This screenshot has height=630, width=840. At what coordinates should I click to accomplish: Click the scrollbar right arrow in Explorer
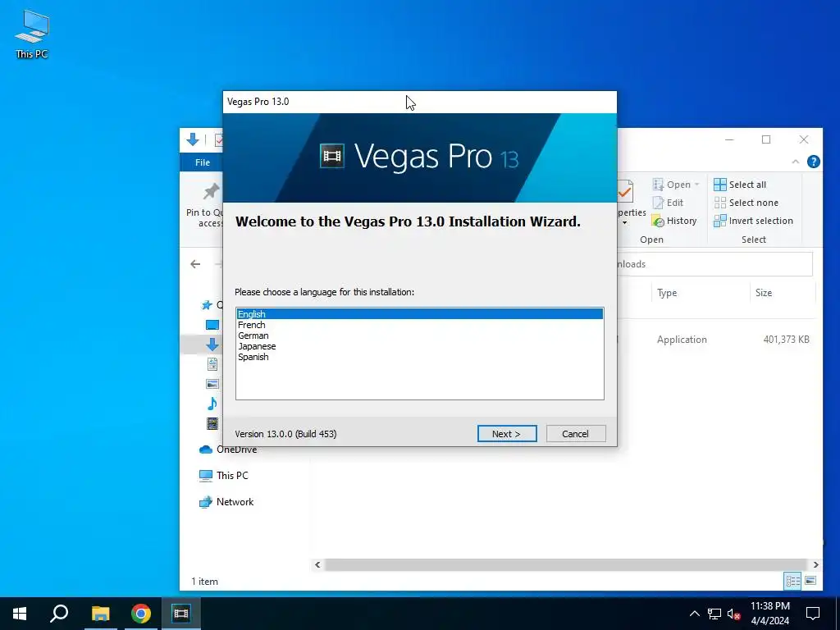pos(815,564)
